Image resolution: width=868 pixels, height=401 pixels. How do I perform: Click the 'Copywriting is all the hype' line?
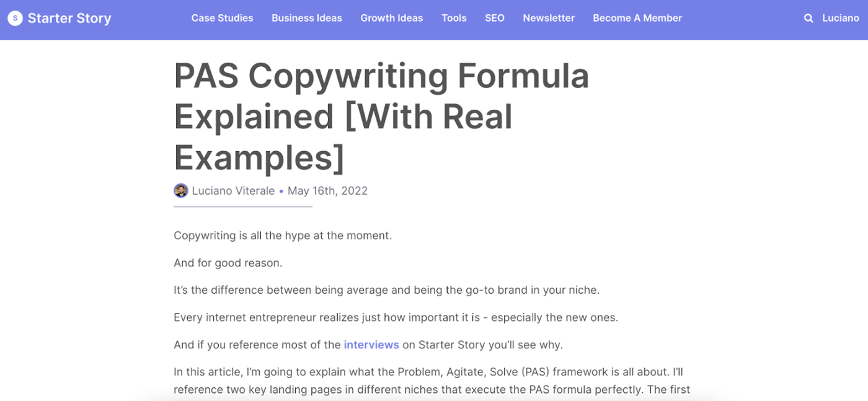283,236
